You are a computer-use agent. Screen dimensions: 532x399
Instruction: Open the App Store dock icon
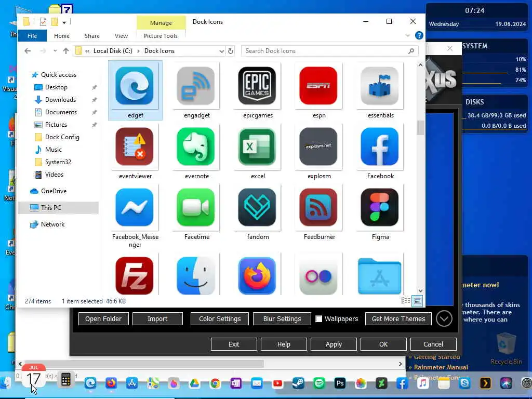click(x=131, y=383)
